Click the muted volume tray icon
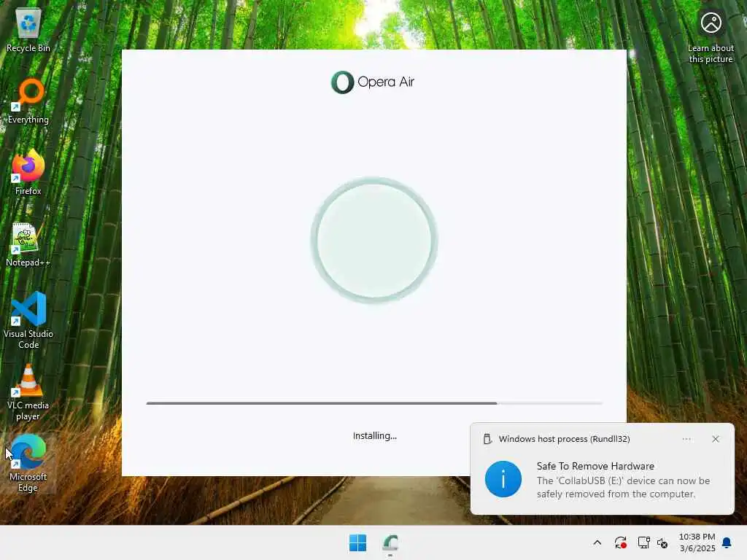The width and height of the screenshot is (747, 560). pos(662,542)
